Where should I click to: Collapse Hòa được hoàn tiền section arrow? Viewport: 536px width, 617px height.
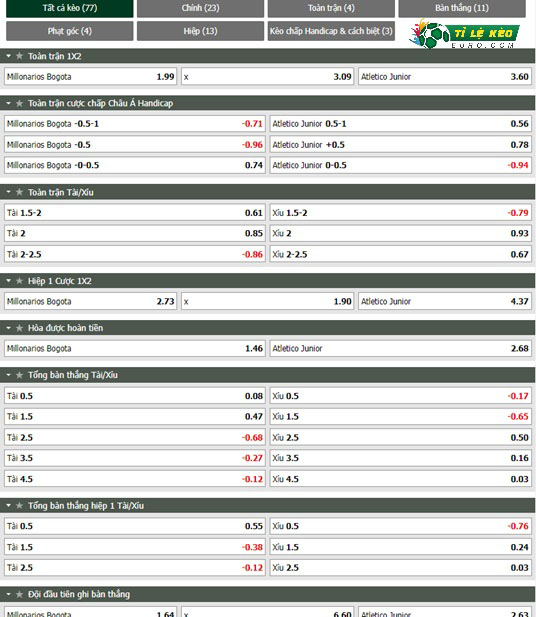tap(9, 328)
